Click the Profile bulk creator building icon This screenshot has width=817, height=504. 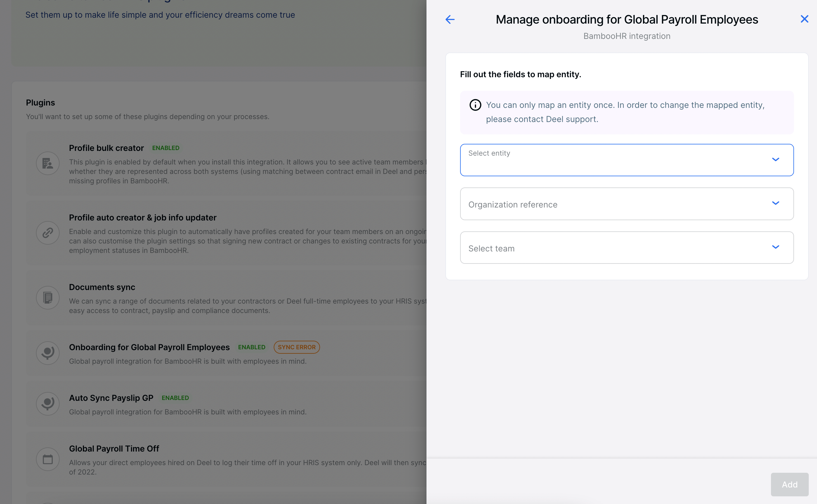pyautogui.click(x=48, y=163)
